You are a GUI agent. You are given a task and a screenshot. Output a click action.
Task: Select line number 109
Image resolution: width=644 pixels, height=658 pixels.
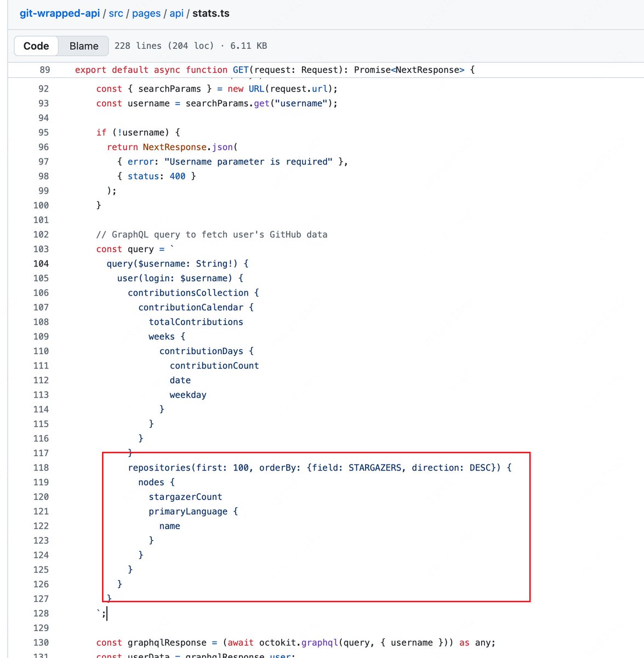(41, 336)
